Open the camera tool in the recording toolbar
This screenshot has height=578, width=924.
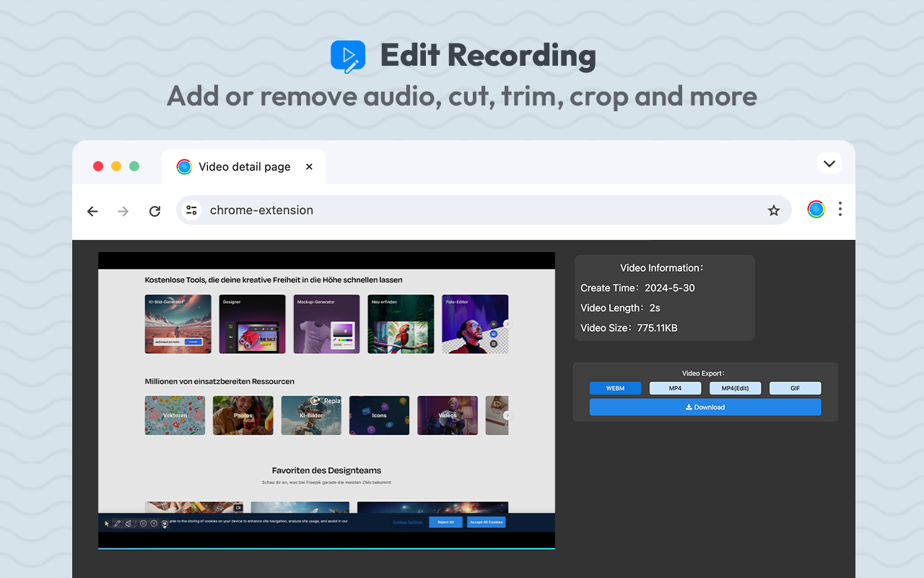coord(164,523)
